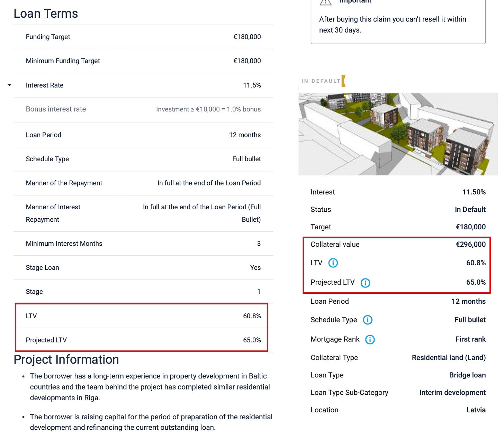Click the Status value 'In Default'
The height and width of the screenshot is (439, 504).
click(470, 209)
